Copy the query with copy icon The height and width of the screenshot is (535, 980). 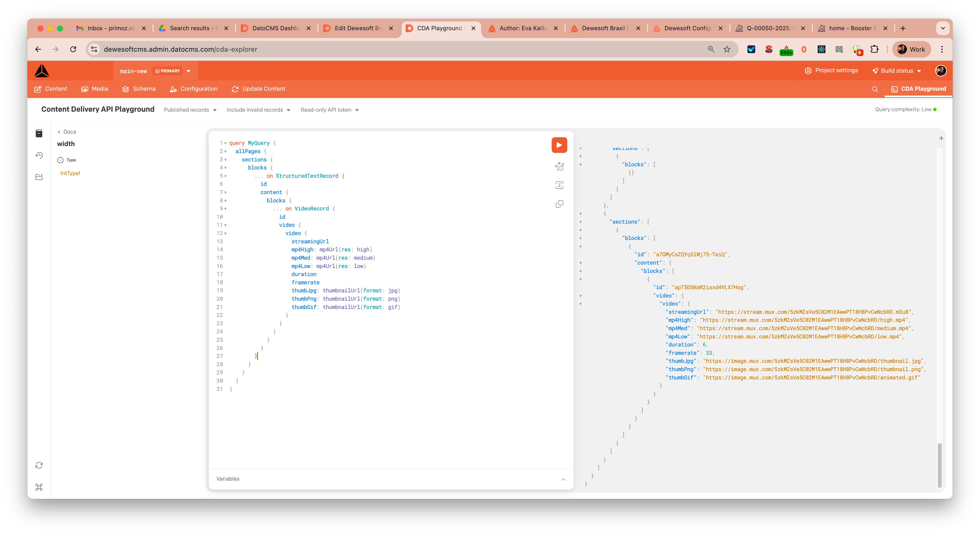559,204
